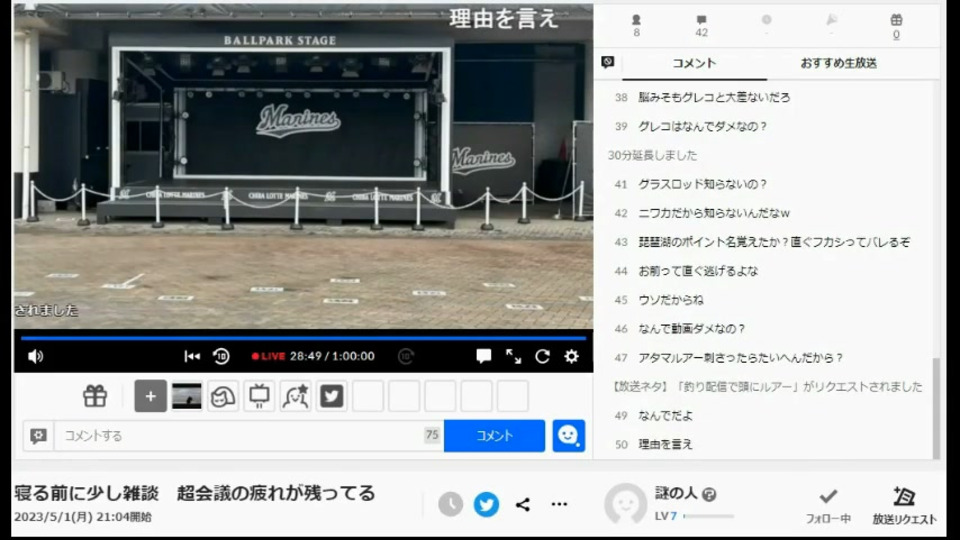Select comment 42 ニワカだから知らないんだなw
The width and height of the screenshot is (960, 540).
coord(714,213)
